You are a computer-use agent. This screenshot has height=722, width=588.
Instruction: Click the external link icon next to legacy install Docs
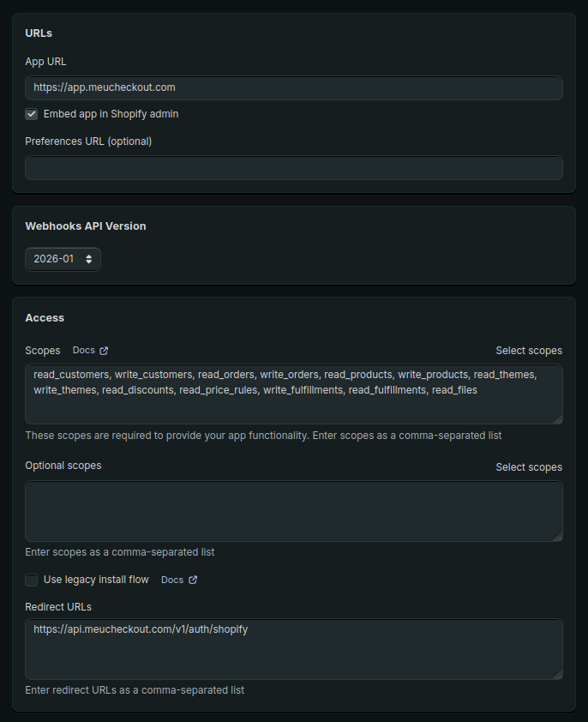193,581
